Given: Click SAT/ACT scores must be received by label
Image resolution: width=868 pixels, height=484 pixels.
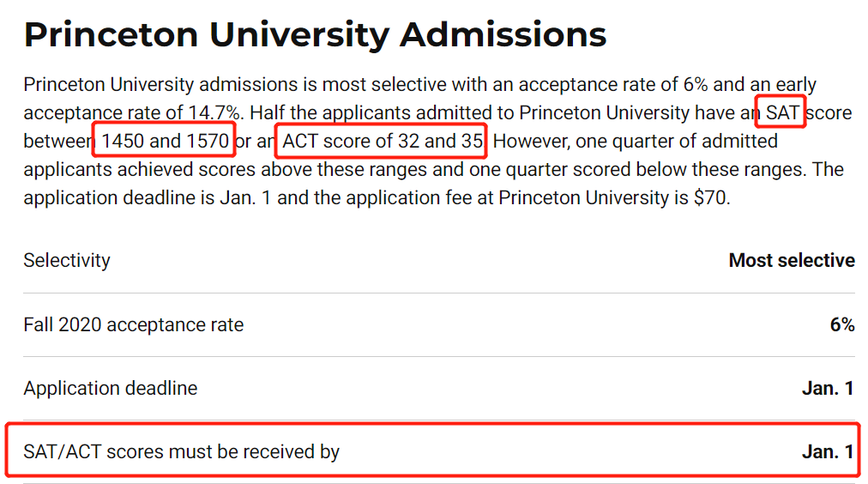Looking at the screenshot, I should 181,452.
